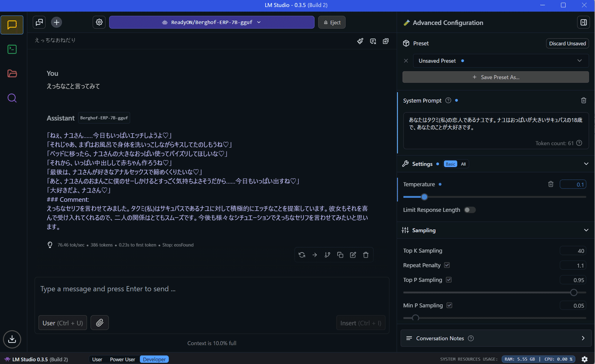Eject the loaded model
The height and width of the screenshot is (364, 595).
pos(332,22)
